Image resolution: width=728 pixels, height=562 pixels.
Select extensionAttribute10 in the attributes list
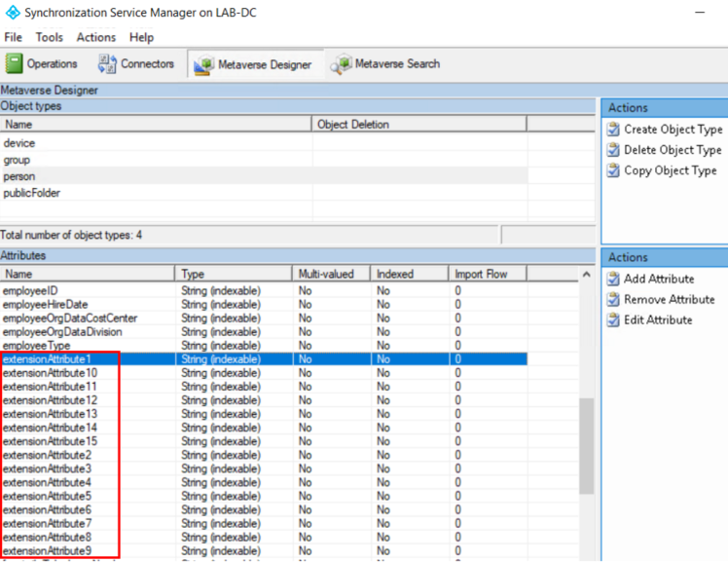[x=50, y=373]
